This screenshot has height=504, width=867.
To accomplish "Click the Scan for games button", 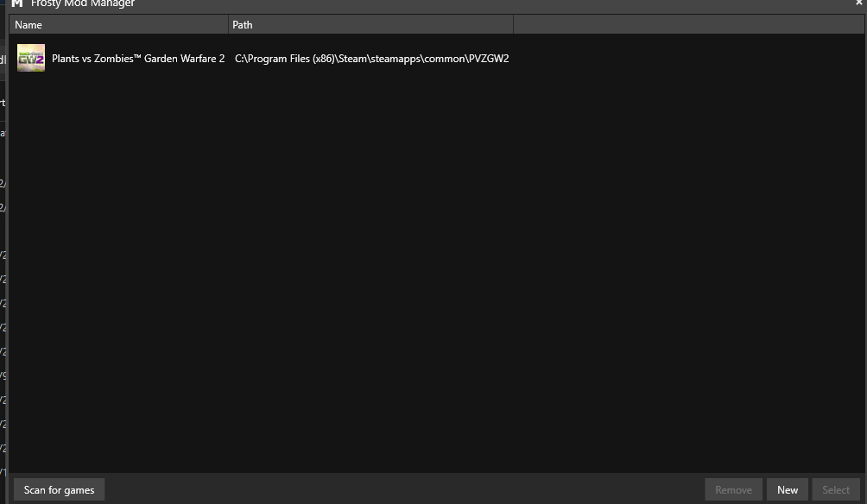I will 60,489.
